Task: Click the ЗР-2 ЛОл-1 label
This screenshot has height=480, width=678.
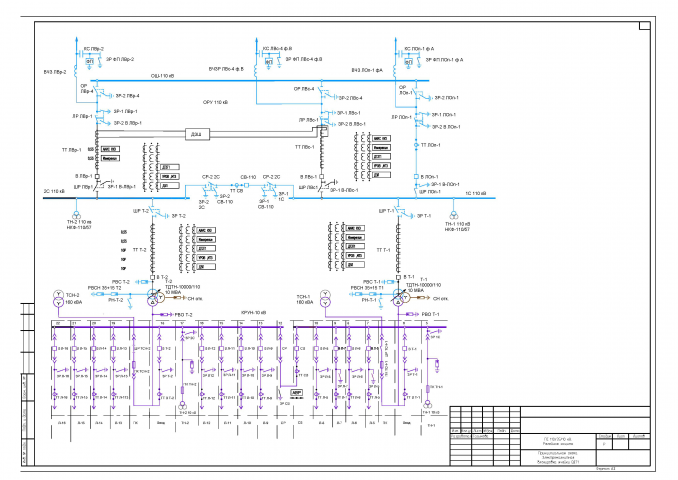Action: (x=446, y=98)
